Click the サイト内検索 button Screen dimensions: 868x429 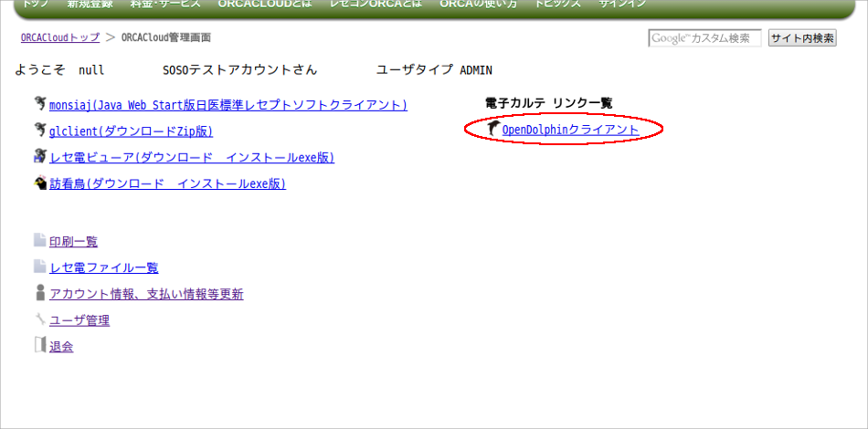[x=802, y=38]
